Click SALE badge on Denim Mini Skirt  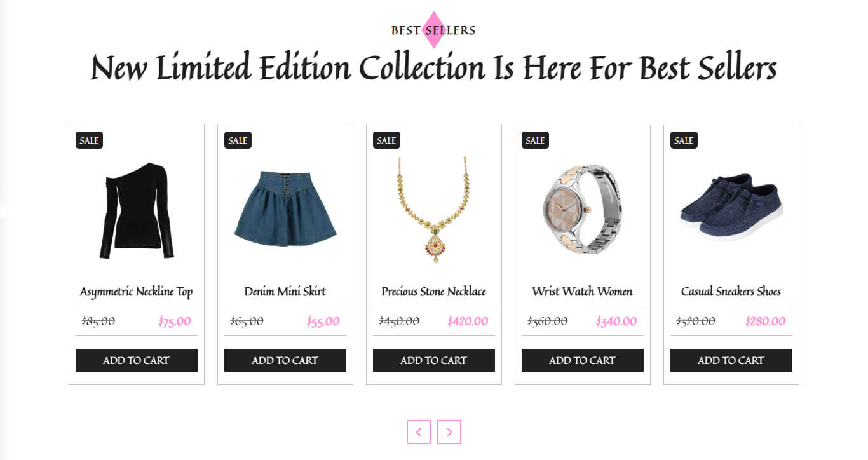pos(238,140)
